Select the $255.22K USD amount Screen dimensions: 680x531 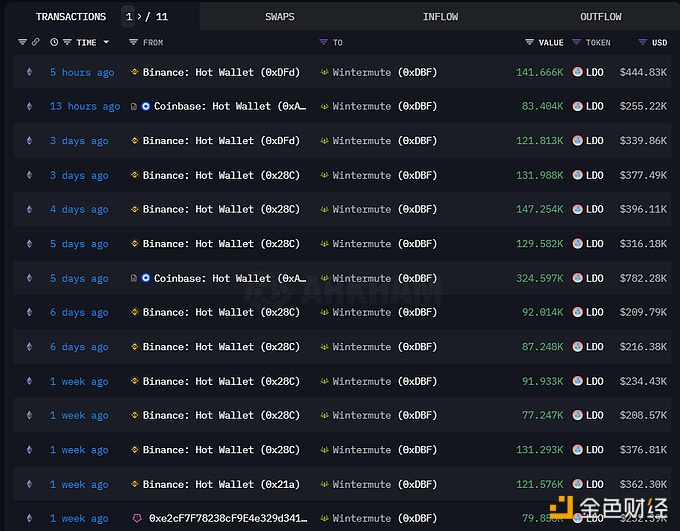click(643, 106)
